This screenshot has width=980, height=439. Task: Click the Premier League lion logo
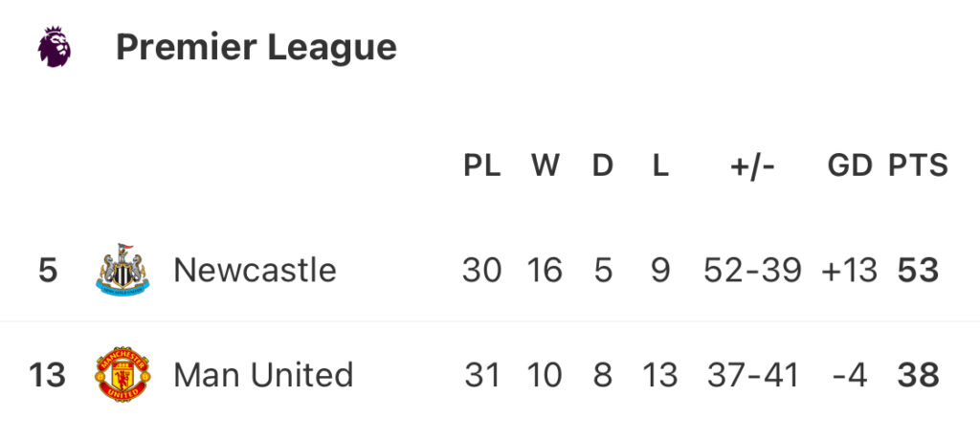(55, 47)
